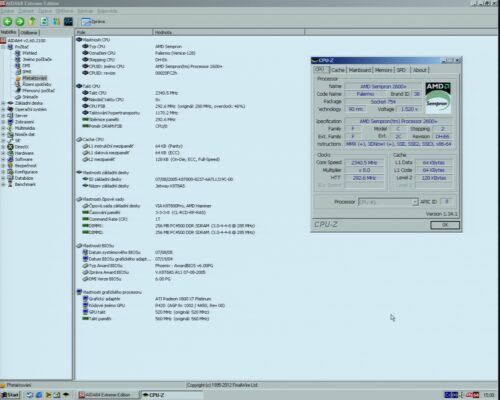Open the Windows Start button
Screen dimensions: 500x400
pos(10,395)
